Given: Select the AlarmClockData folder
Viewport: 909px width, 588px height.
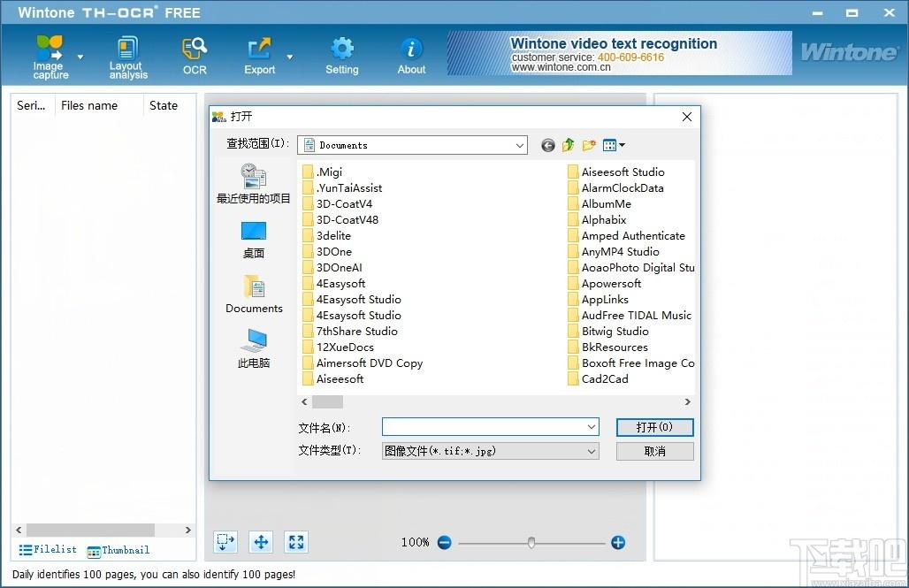Looking at the screenshot, I should [x=615, y=187].
